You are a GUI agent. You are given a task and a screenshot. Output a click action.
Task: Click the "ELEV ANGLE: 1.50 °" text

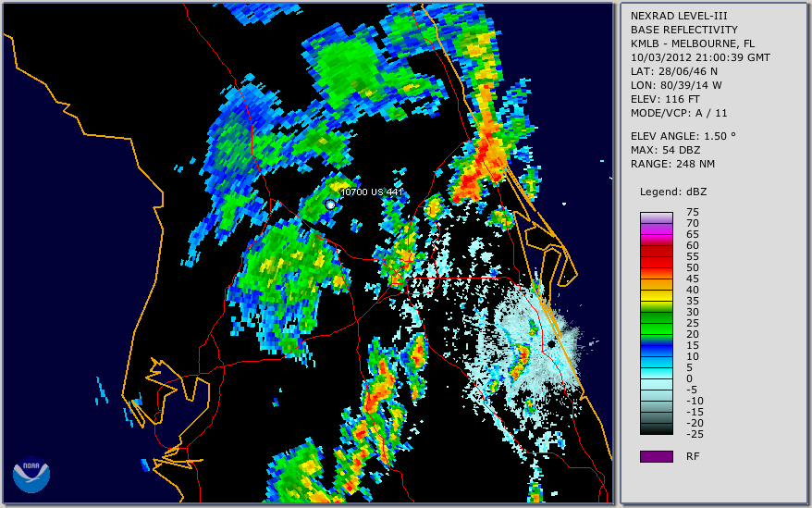click(683, 136)
